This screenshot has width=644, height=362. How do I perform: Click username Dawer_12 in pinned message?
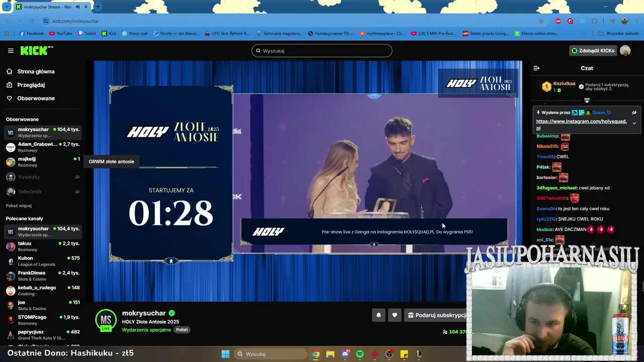click(x=601, y=113)
